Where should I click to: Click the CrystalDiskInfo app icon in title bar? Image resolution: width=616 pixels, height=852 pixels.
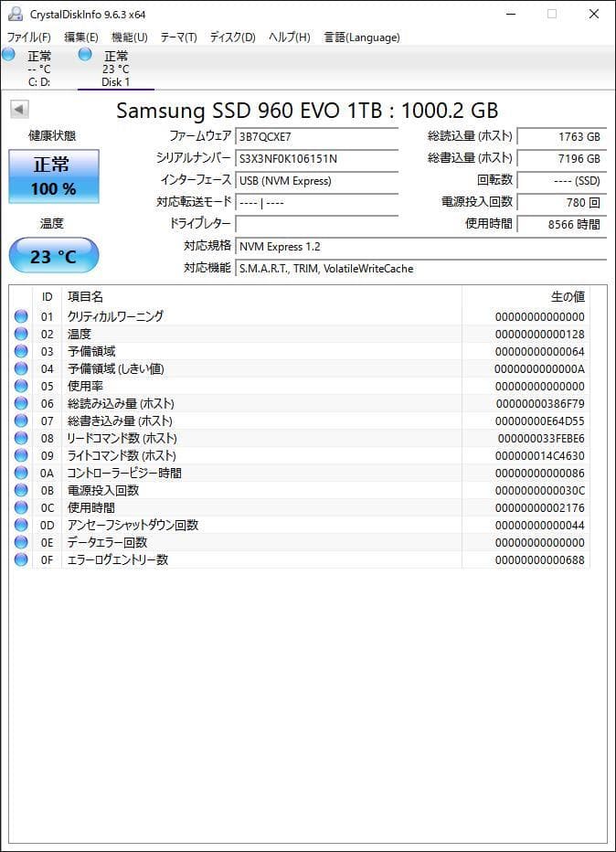(x=16, y=14)
